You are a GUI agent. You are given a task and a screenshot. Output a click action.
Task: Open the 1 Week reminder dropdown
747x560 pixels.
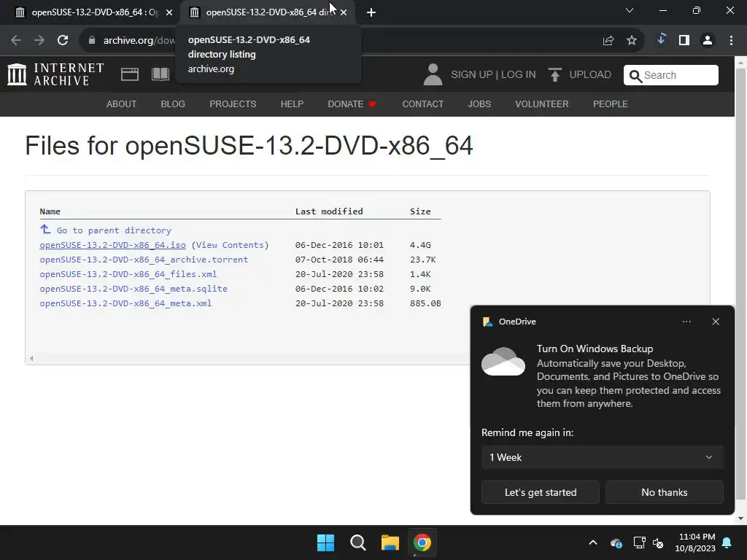point(602,457)
